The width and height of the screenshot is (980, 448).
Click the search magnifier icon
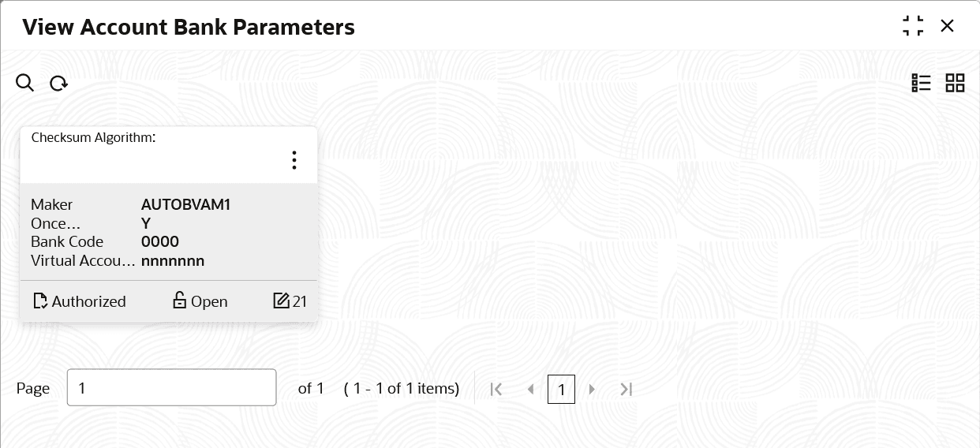pos(25,83)
